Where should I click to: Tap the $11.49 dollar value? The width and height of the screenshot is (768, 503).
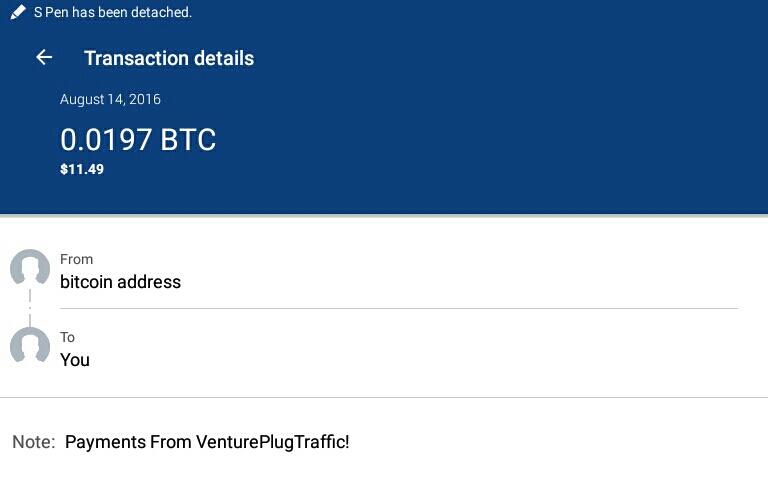point(82,169)
